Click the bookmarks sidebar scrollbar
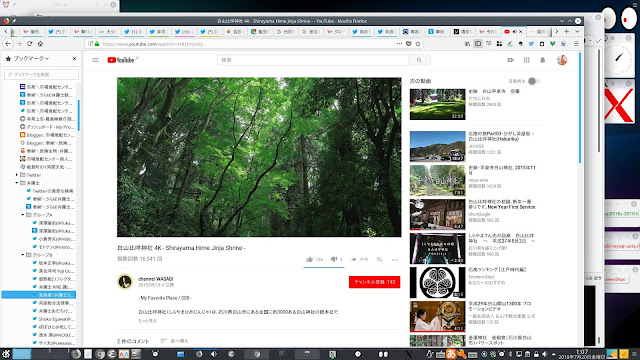The width and height of the screenshot is (640, 360). 78,115
